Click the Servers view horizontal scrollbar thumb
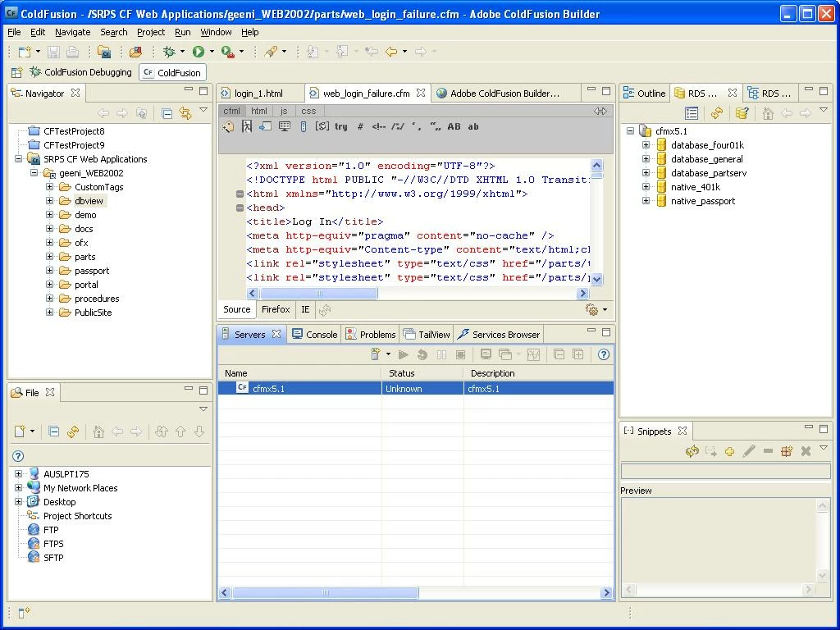The width and height of the screenshot is (840, 630). click(325, 592)
